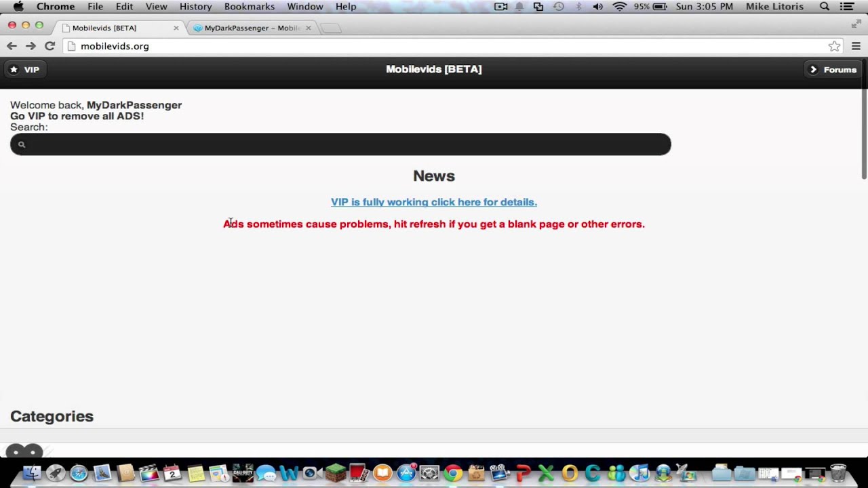The image size is (868, 488).
Task: Open the VIP is fully working details link
Action: tap(434, 202)
